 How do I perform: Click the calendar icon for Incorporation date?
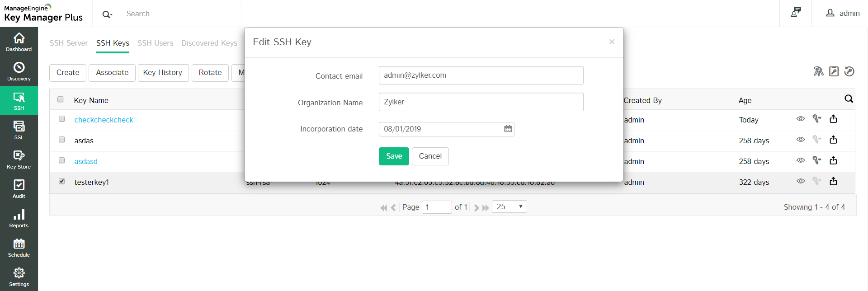coord(508,129)
